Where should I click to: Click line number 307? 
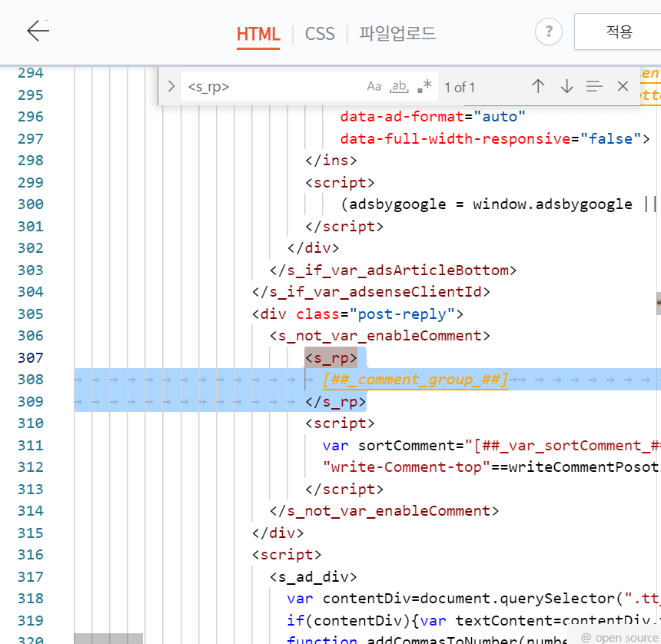click(30, 358)
